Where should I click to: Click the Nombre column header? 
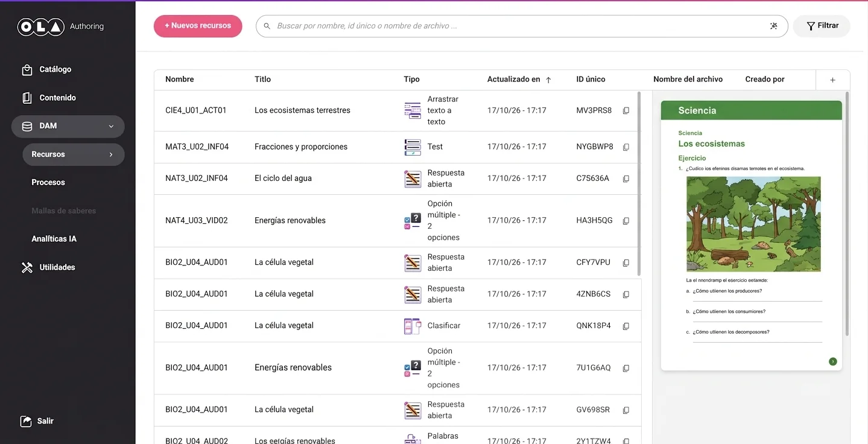(180, 79)
